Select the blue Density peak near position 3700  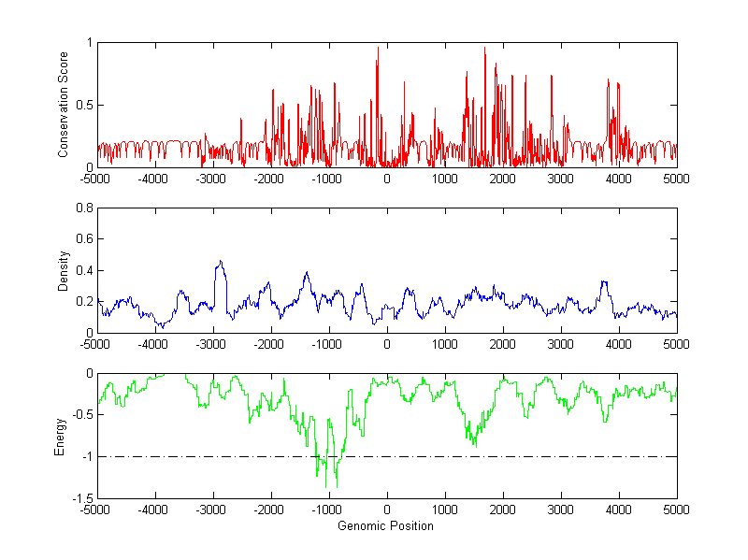point(604,281)
